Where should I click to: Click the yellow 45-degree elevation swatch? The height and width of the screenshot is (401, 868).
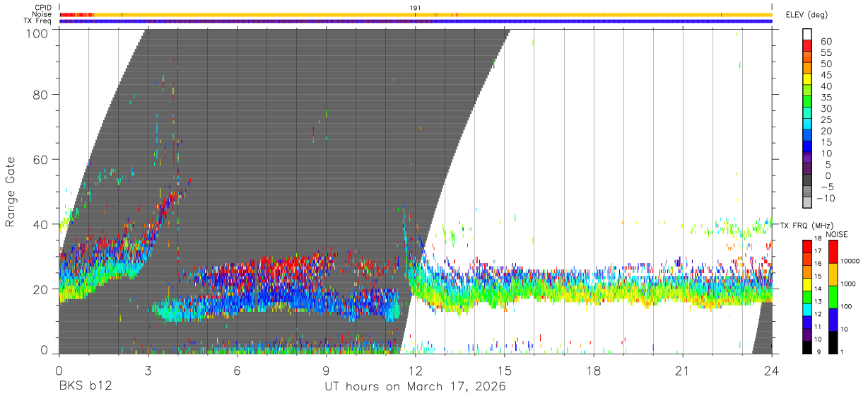[x=807, y=78]
